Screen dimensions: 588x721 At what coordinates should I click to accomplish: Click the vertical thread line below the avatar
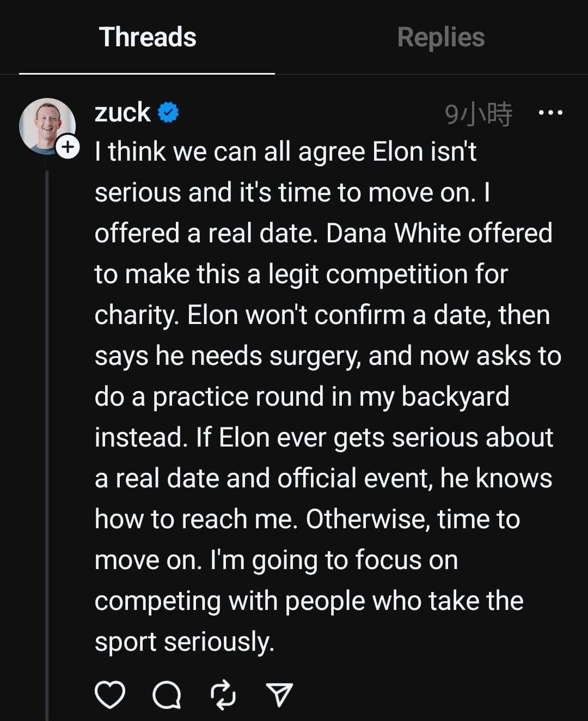pos(47,436)
